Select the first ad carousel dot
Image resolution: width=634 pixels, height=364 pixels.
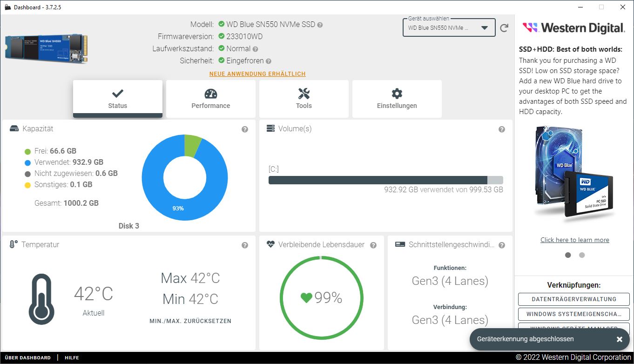pos(568,255)
